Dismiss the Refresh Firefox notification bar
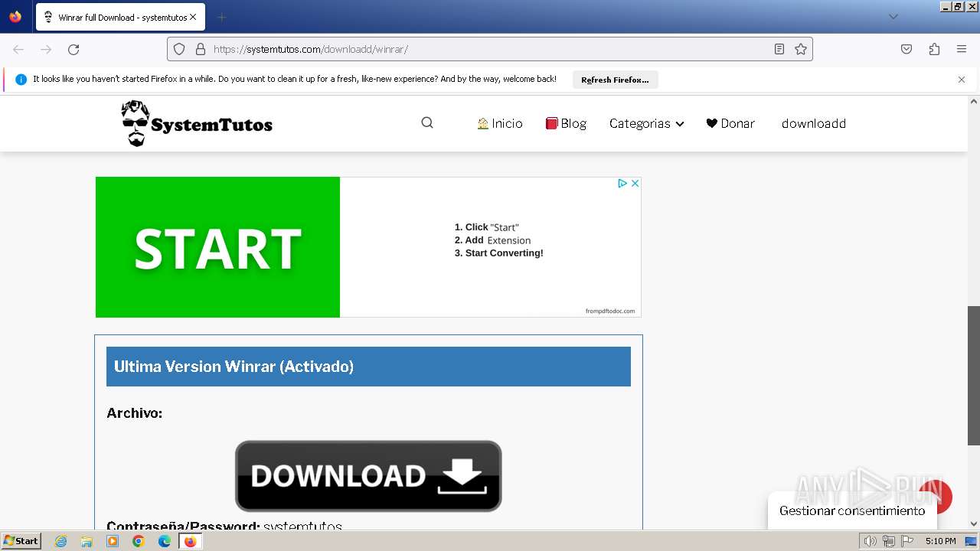The width and height of the screenshot is (980, 551). (962, 80)
